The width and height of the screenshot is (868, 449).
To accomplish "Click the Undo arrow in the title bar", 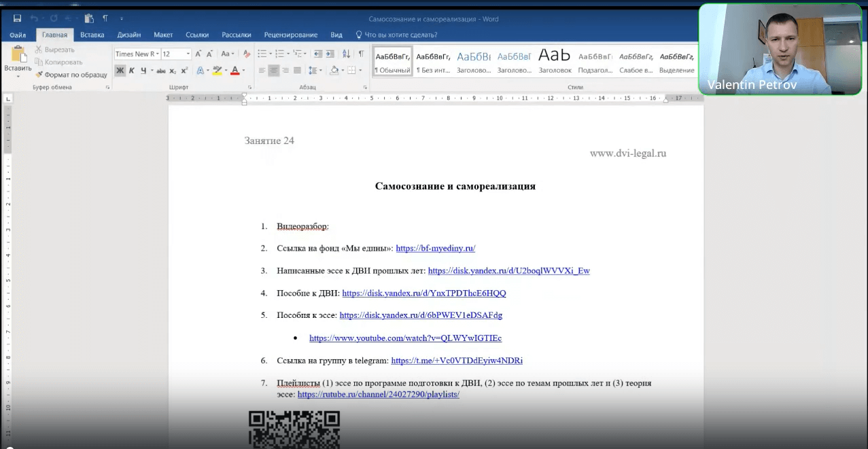I will (34, 18).
